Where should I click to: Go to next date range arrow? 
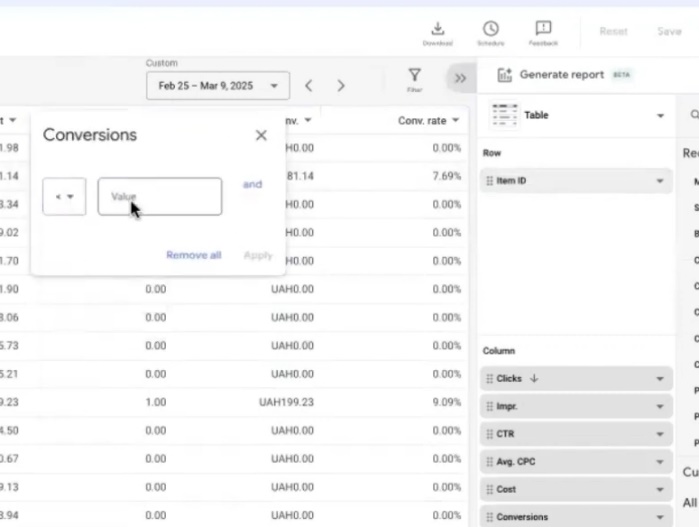click(x=341, y=86)
